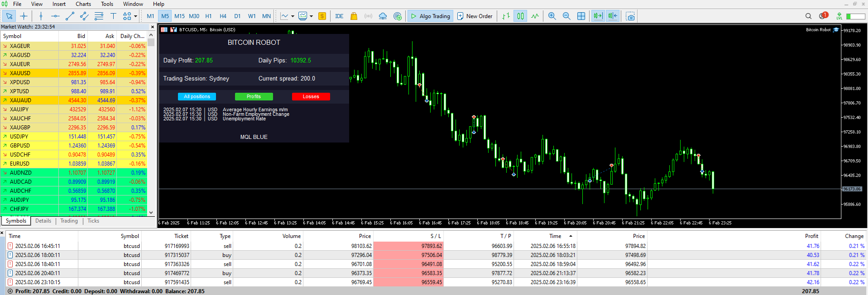Open the Tools menu

pos(107,4)
